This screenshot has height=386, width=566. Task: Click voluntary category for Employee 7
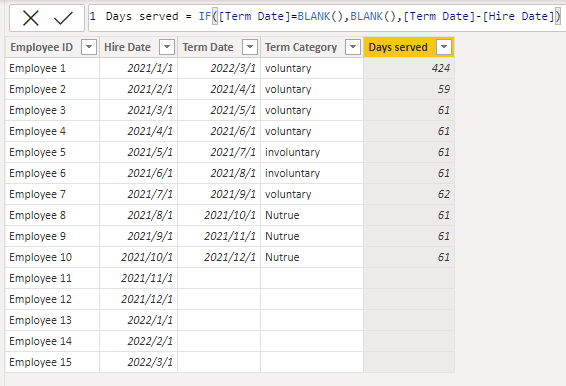(312, 194)
